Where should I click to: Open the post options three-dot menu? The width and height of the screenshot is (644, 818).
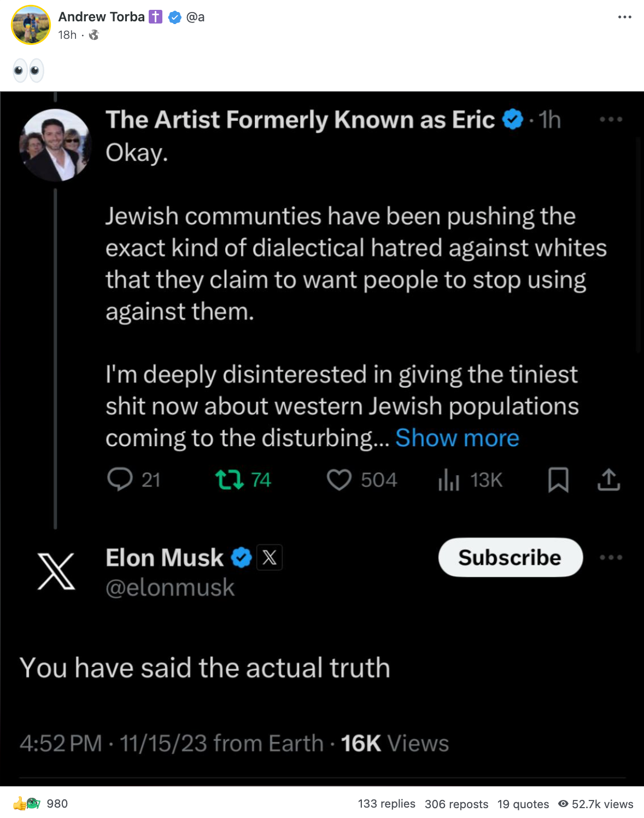tap(624, 17)
